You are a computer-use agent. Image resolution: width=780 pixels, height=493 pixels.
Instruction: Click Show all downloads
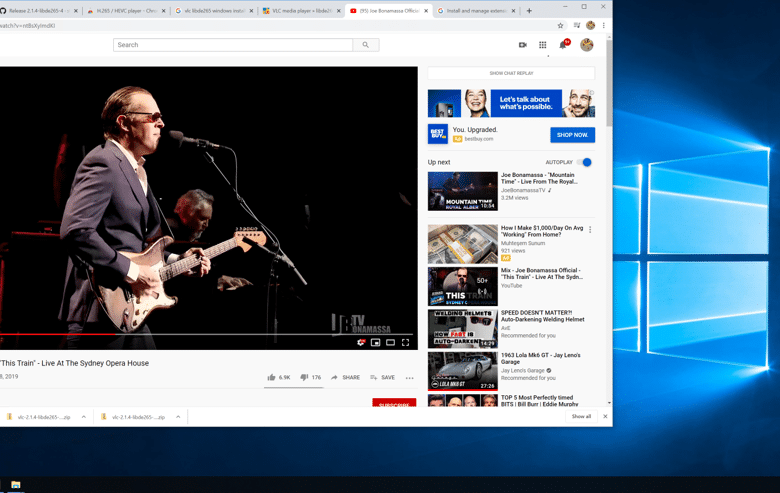pos(582,416)
